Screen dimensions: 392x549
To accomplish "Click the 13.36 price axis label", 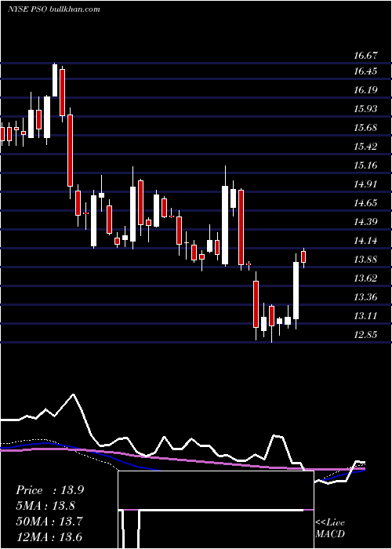I will (365, 297).
